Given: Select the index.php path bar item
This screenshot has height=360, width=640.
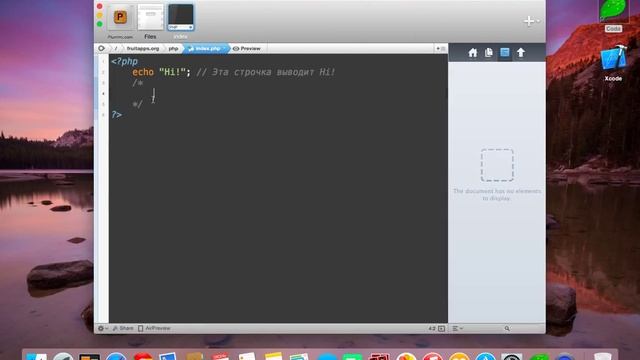Looking at the screenshot, I should (x=207, y=48).
